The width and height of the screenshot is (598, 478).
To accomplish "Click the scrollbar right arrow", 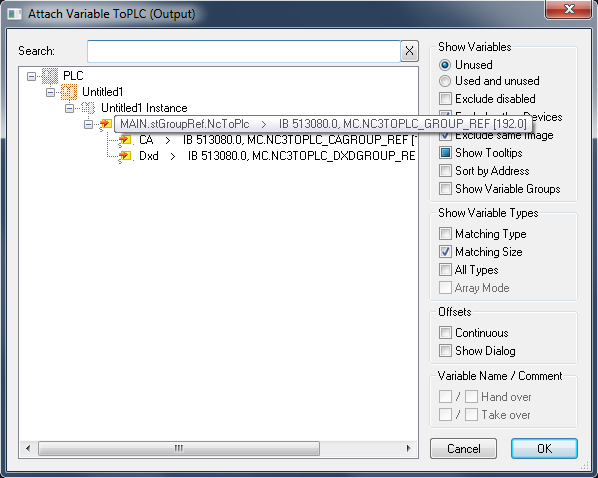I will pos(408,448).
